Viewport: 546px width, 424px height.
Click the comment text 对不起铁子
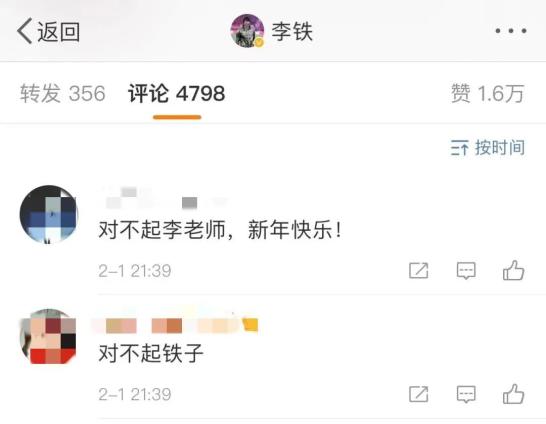click(151, 353)
